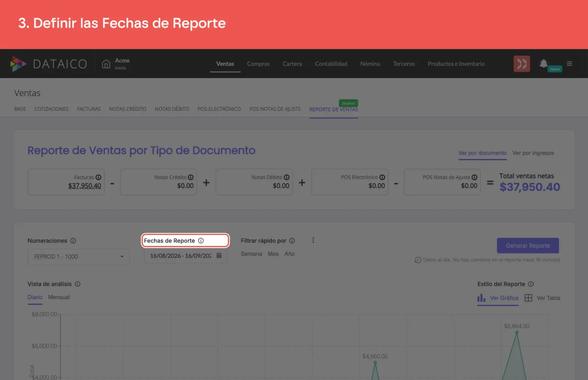This screenshot has height=380, width=588.
Task: Select Diario analysis view
Action: (35, 297)
